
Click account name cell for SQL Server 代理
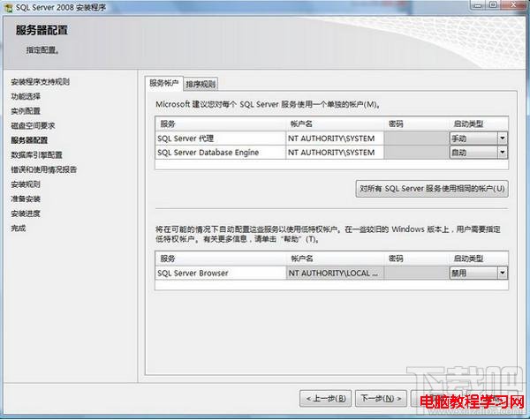click(335, 139)
